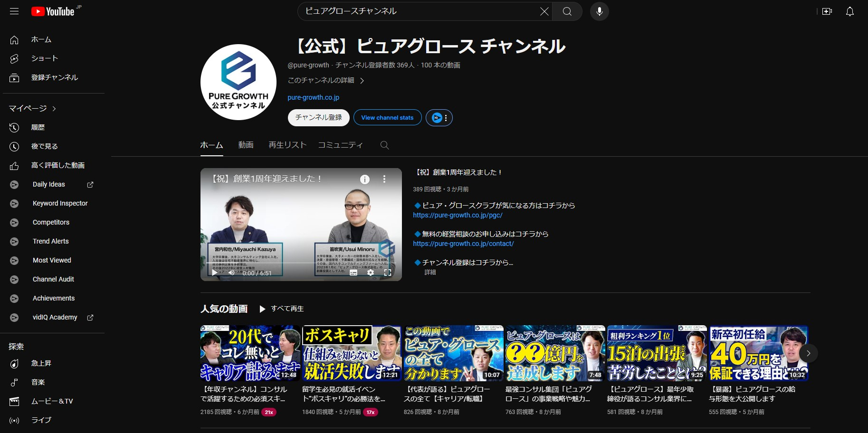
Task: Toggle the guide with the hamburger menu
Action: 14,11
